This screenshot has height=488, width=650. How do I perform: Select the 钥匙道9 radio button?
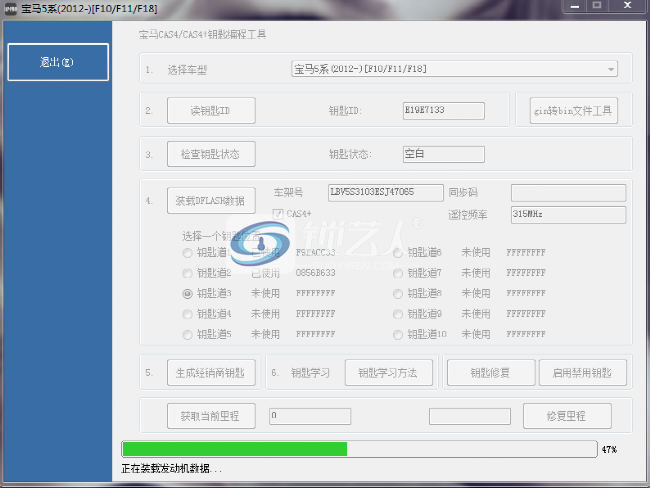398,314
